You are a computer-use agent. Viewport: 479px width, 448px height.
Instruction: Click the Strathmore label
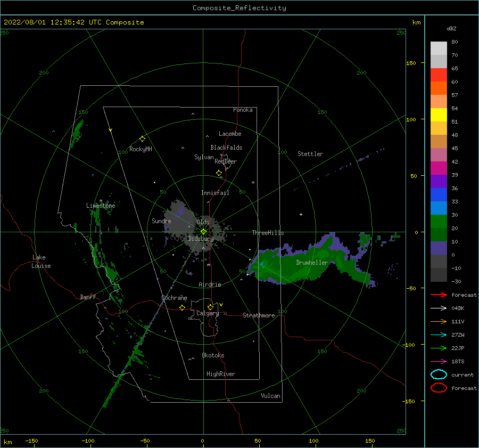(x=259, y=315)
